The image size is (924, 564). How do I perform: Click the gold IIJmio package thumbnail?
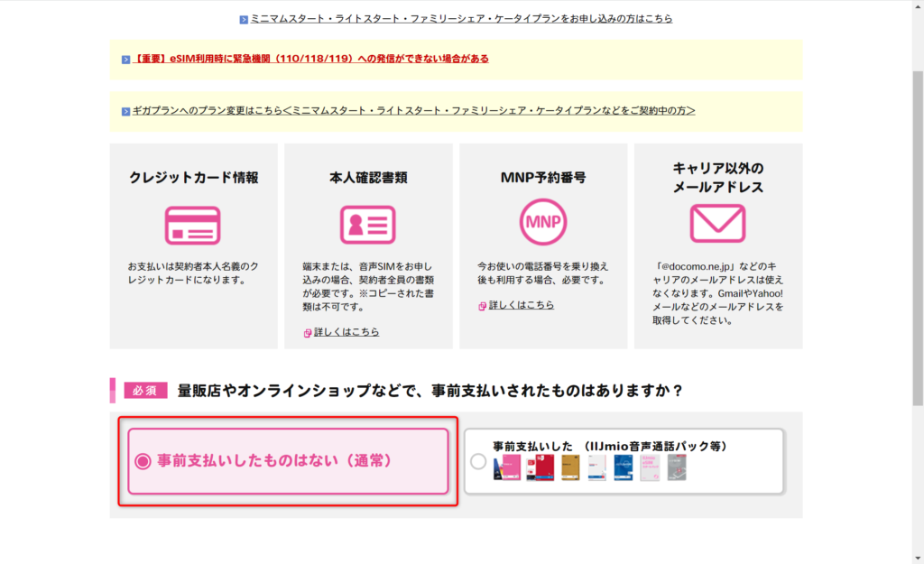570,467
